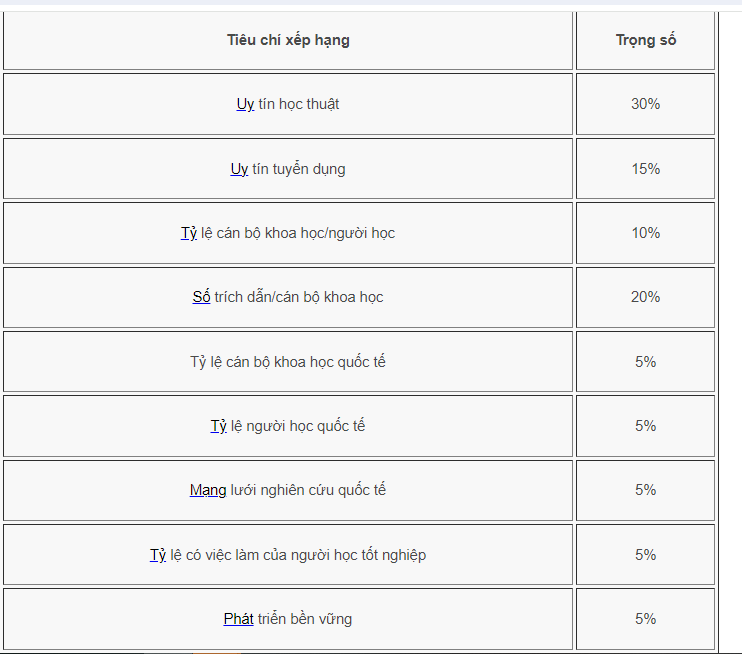Click the 'Tiêu chí xếp hạng' header cell
Screen dimensions: 742x654
[288, 40]
